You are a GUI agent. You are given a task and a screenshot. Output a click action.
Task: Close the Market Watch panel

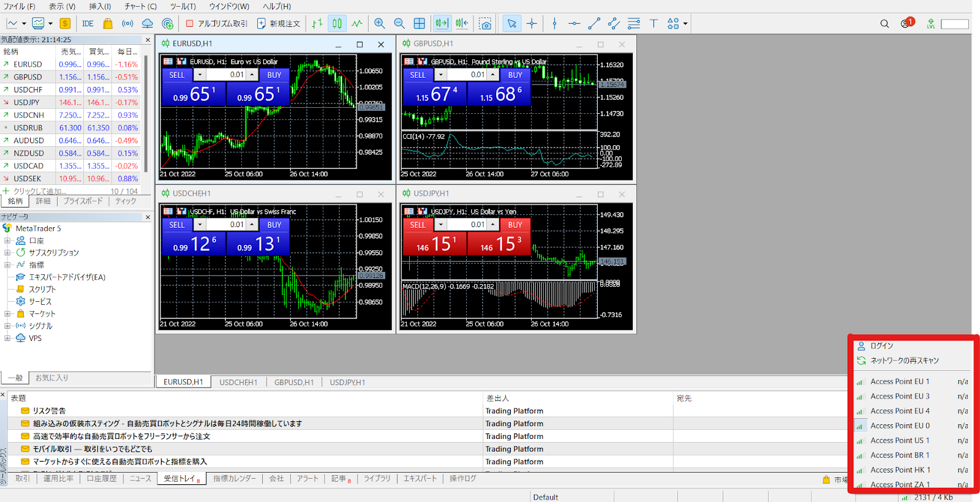148,40
